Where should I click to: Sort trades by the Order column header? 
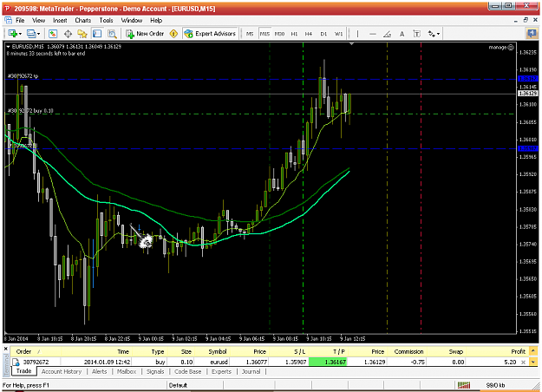24,351
